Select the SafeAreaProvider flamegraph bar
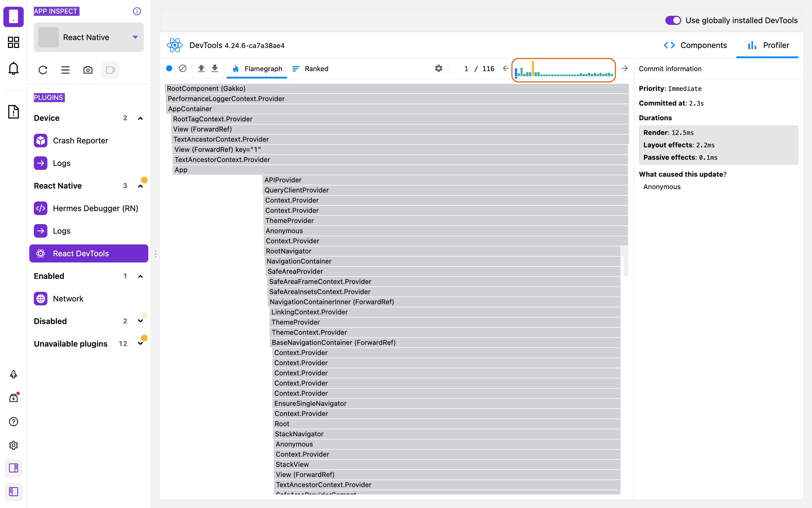The width and height of the screenshot is (812, 508). 443,271
